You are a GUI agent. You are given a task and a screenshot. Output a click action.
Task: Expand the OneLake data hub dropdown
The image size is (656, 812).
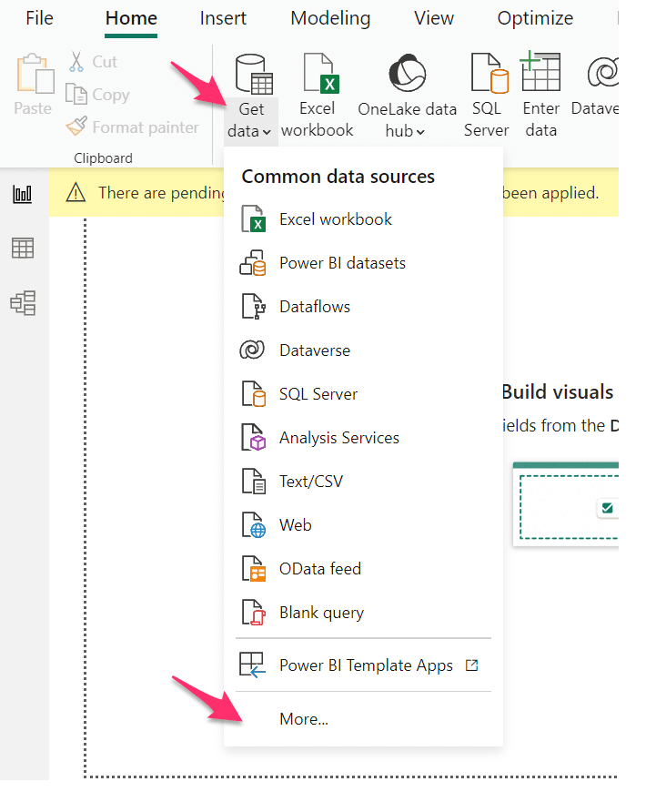pos(420,132)
